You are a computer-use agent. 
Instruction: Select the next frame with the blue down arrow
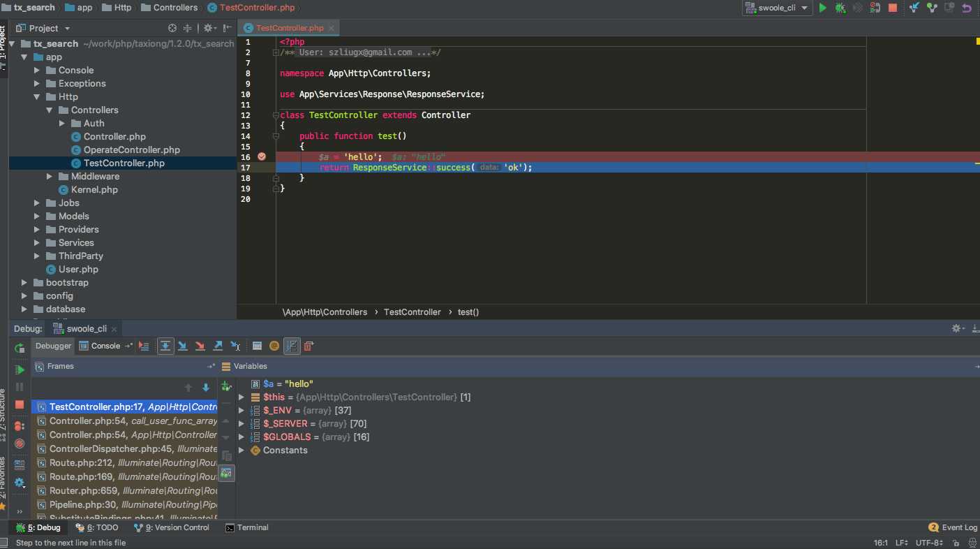206,388
